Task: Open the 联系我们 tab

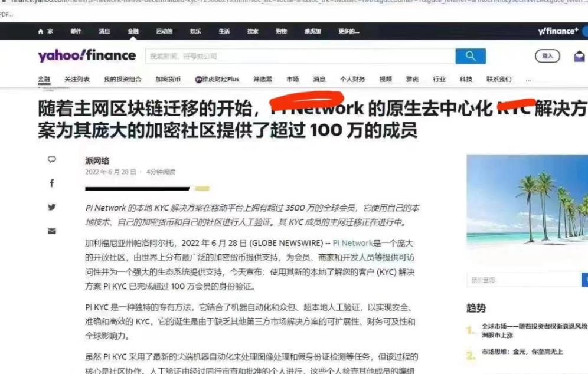Action: click(499, 79)
